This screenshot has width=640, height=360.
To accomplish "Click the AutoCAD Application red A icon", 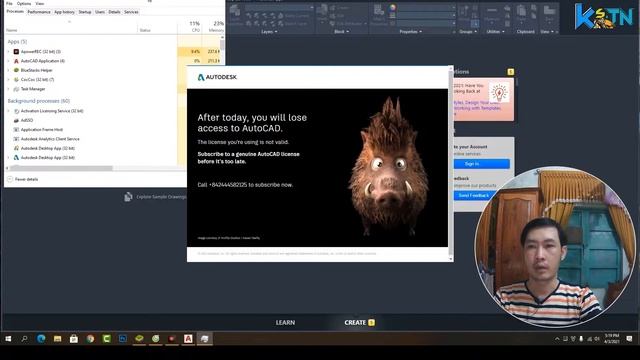I will 16,61.
